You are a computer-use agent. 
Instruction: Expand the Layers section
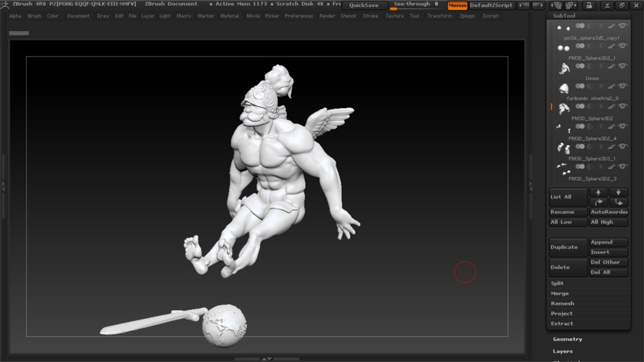click(x=562, y=351)
